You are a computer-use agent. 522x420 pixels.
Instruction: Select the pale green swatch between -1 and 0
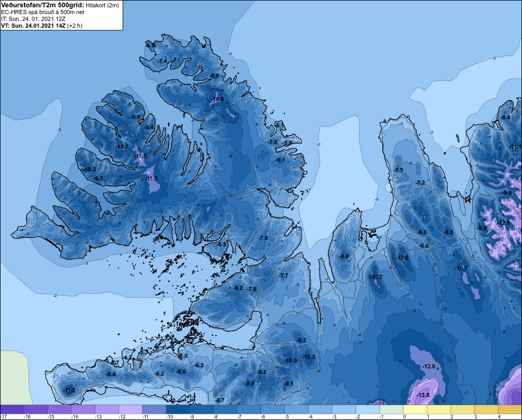[x=391, y=410]
